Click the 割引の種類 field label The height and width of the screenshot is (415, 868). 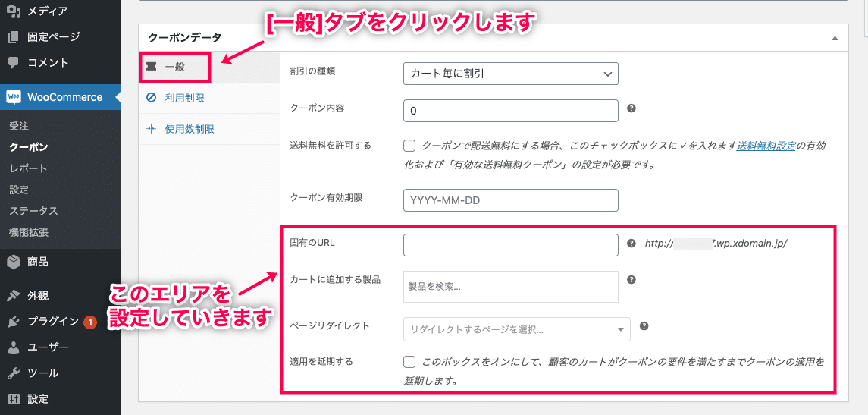coord(313,71)
